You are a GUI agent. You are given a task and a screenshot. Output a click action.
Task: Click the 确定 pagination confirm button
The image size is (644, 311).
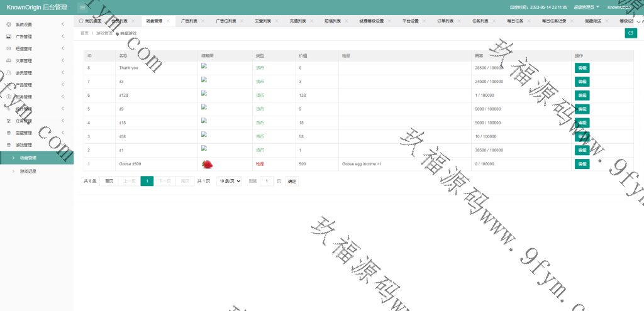[292, 181]
